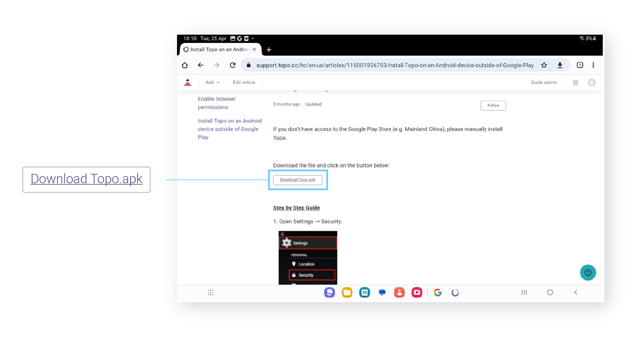Tap the URL address bar
This screenshot has height=344, width=644.
[394, 65]
